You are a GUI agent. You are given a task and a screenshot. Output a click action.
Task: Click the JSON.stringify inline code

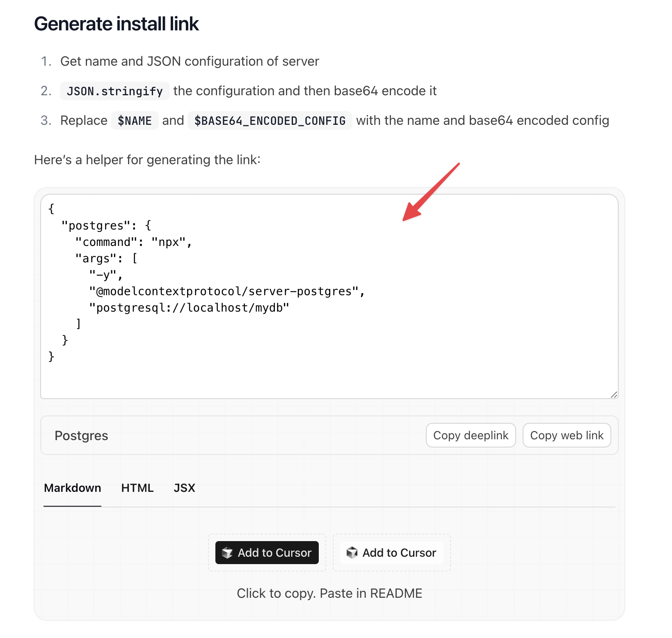point(115,91)
